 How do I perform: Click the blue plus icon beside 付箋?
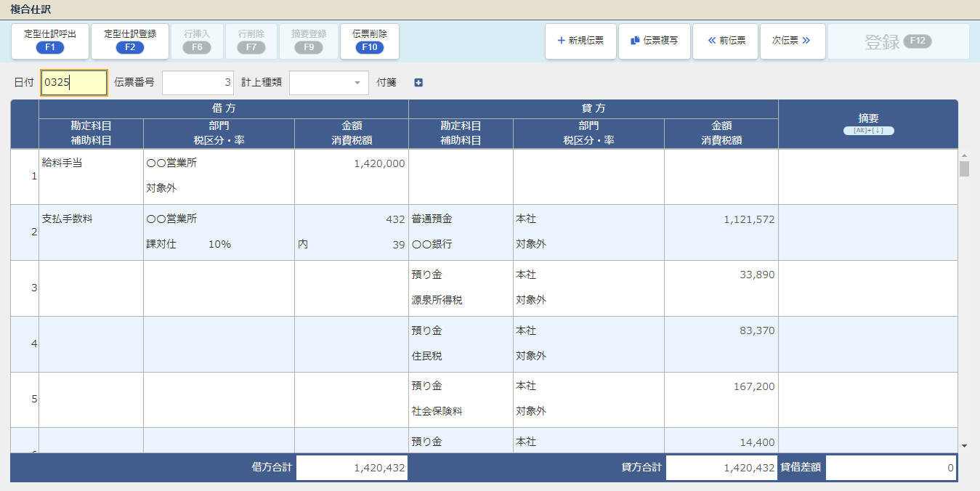click(x=418, y=83)
